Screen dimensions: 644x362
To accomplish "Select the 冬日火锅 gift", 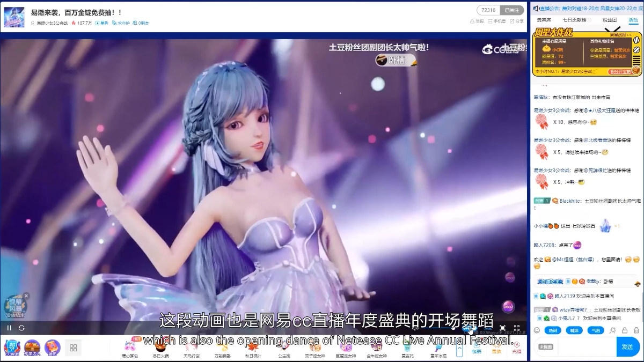I will coord(160,348).
